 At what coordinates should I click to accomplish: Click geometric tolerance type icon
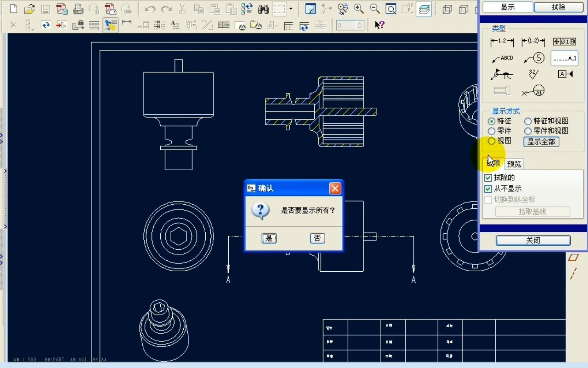(564, 41)
